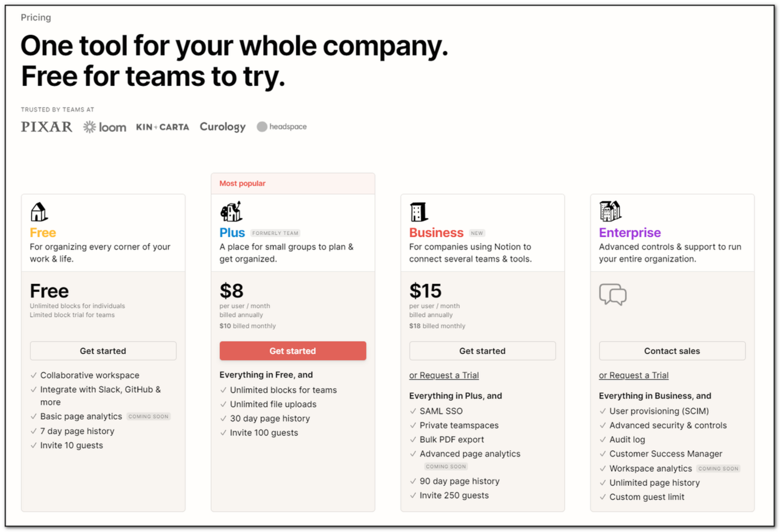Click the Headspace logo
The height and width of the screenshot is (532, 780).
pyautogui.click(x=282, y=126)
